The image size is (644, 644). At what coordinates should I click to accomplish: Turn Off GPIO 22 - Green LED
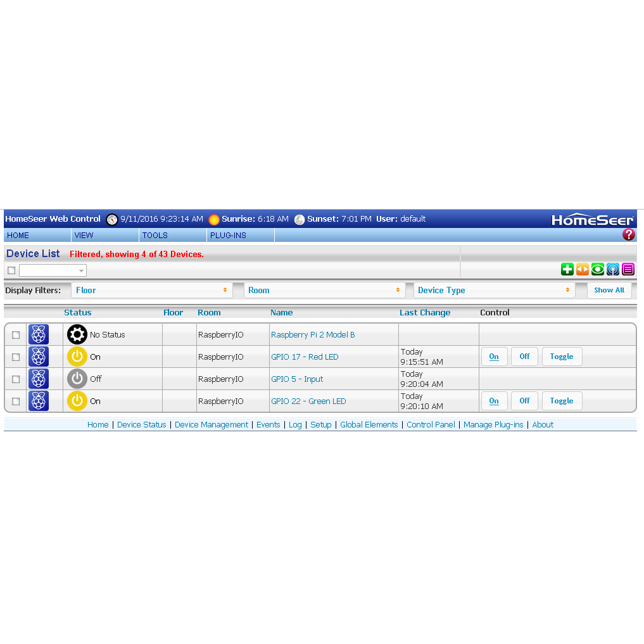pos(524,401)
